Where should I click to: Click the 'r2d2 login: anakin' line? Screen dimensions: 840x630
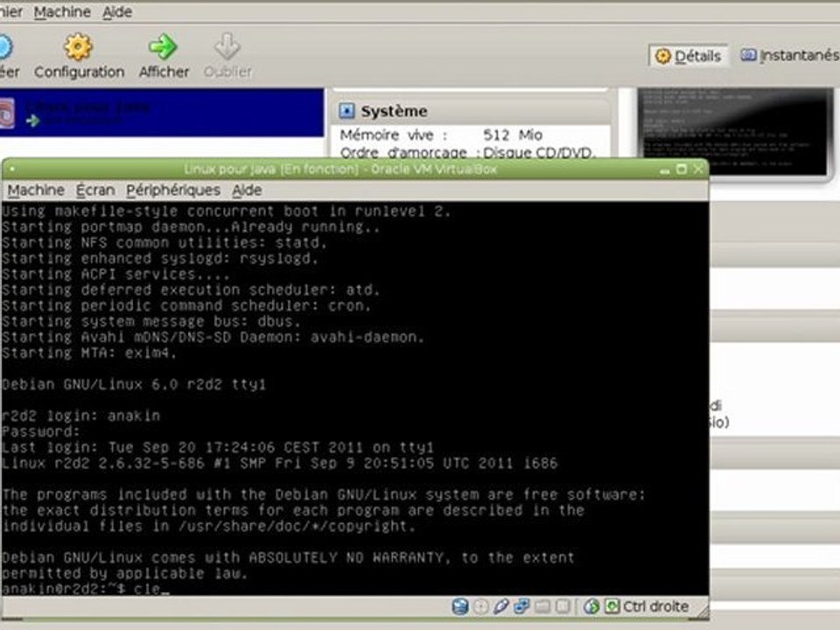80,416
